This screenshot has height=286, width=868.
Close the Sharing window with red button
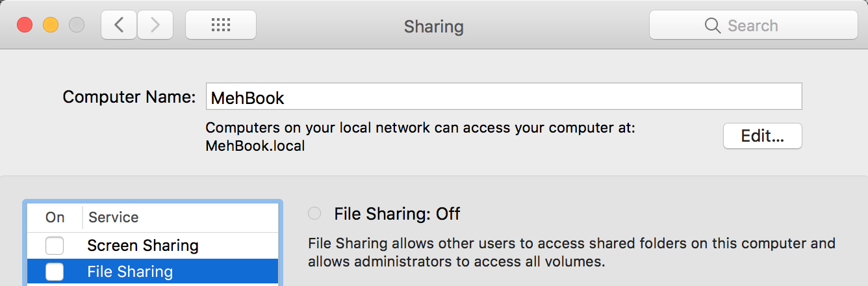(25, 25)
